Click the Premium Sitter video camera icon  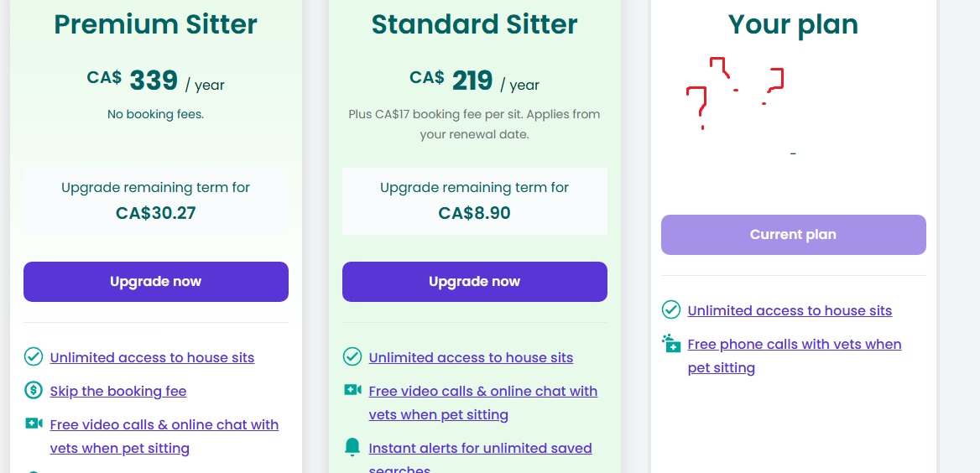[x=34, y=424]
